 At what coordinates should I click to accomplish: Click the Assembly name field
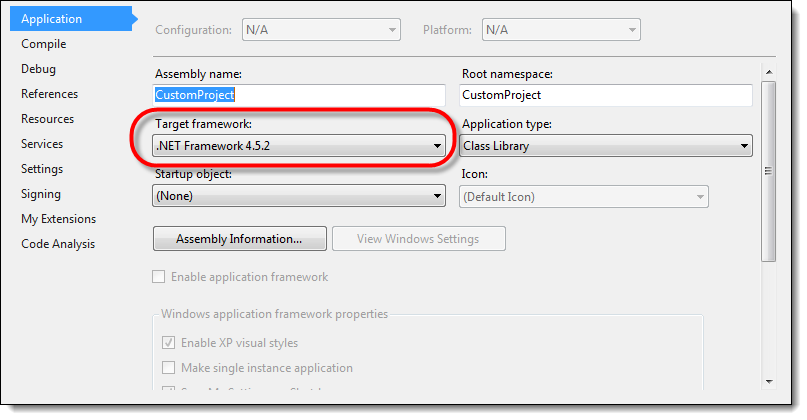(299, 95)
